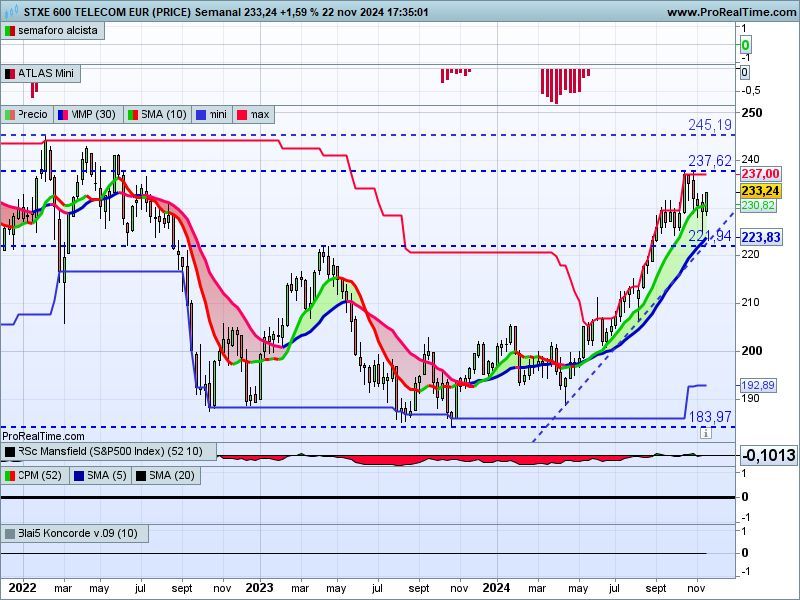The height and width of the screenshot is (600, 800).
Task: Select the CPM (52) legend label
Action: 40,476
